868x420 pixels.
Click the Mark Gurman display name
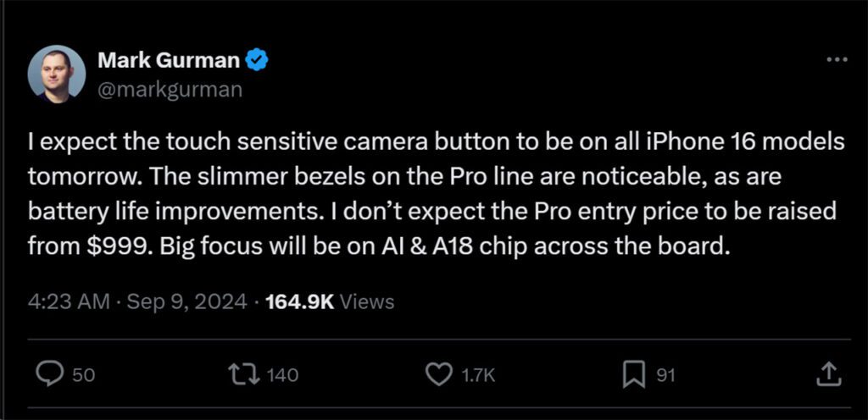tap(169, 60)
